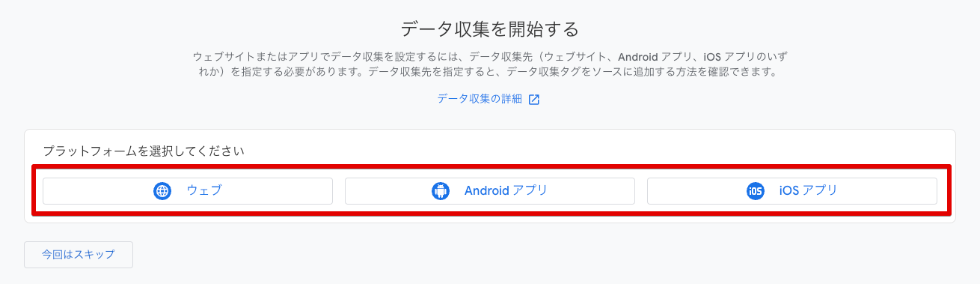Choose the iOS アプリ platform label
This screenshot has width=980, height=284.
pyautogui.click(x=808, y=190)
